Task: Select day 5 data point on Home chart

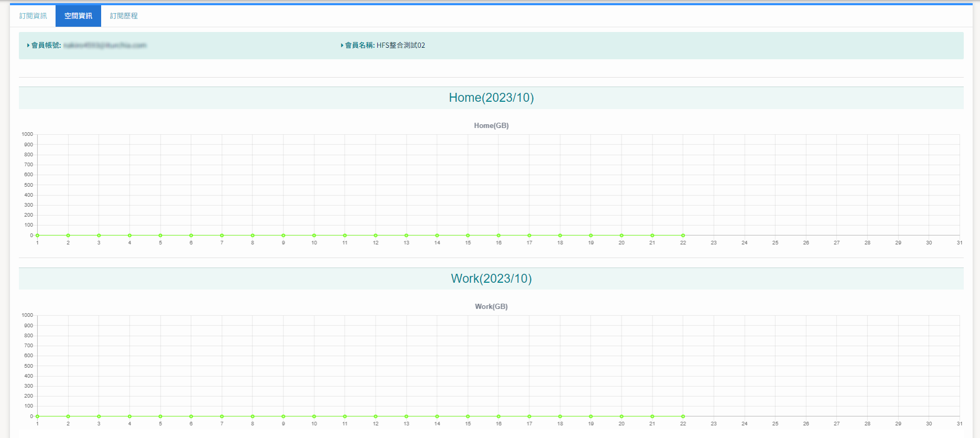Action: click(160, 236)
